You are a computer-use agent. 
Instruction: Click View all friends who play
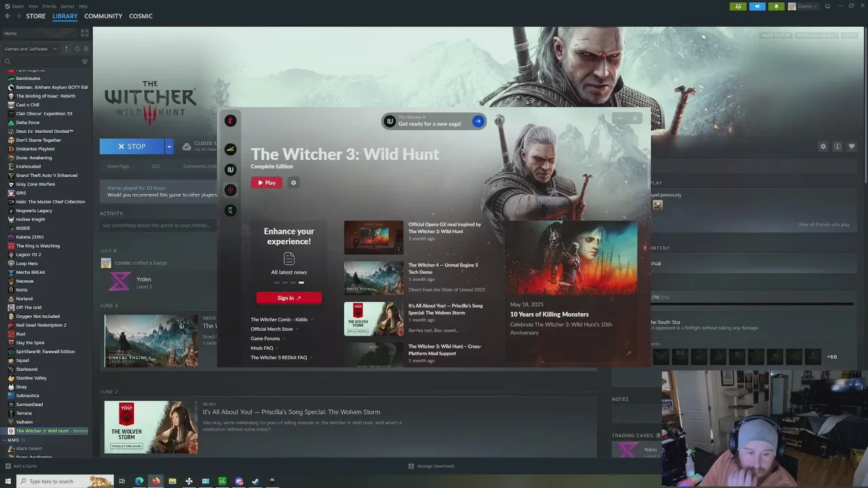pyautogui.click(x=824, y=224)
